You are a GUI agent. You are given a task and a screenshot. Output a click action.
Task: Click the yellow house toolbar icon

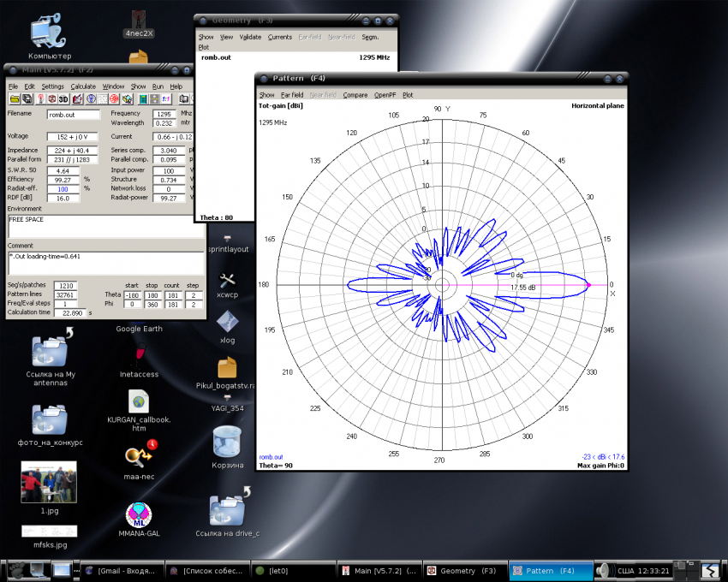point(128,99)
